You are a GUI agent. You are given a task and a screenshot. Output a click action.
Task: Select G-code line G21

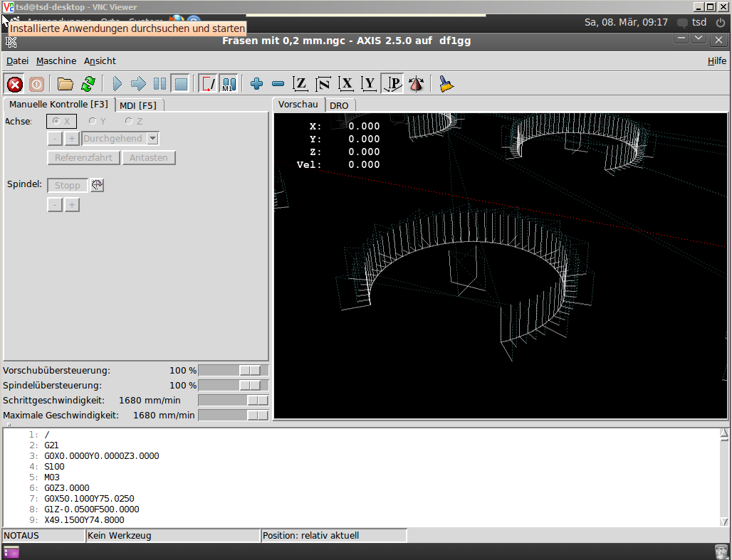point(52,445)
